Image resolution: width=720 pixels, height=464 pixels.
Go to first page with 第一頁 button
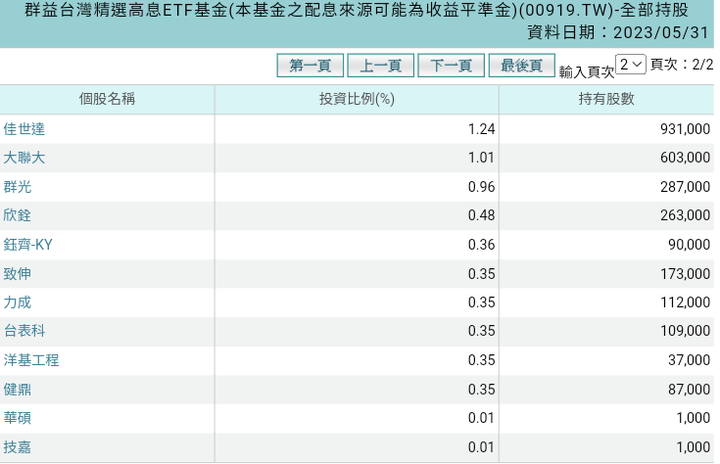(310, 66)
